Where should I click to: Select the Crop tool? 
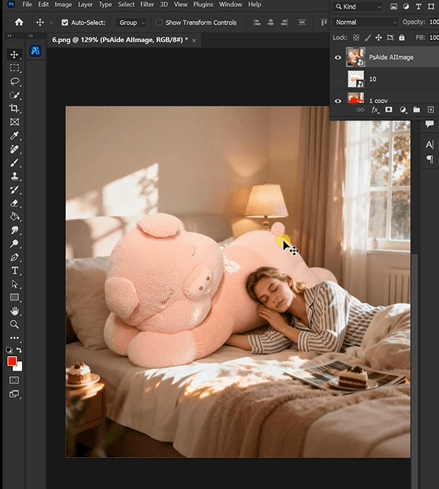pos(14,108)
